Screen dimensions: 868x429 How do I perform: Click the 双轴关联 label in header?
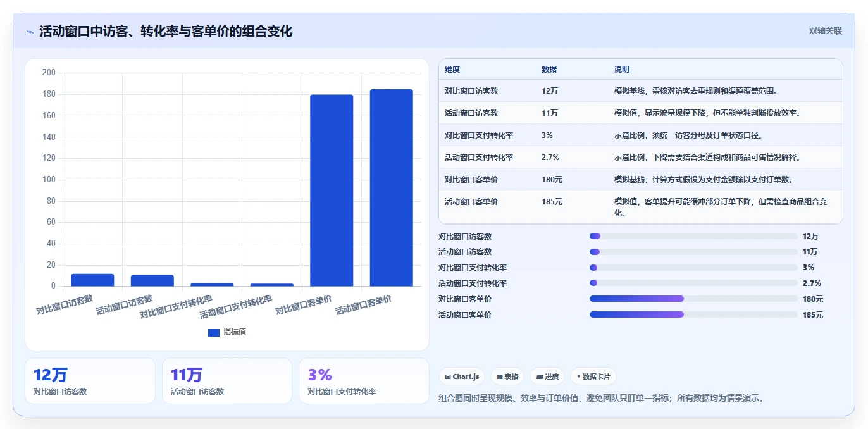tap(826, 31)
